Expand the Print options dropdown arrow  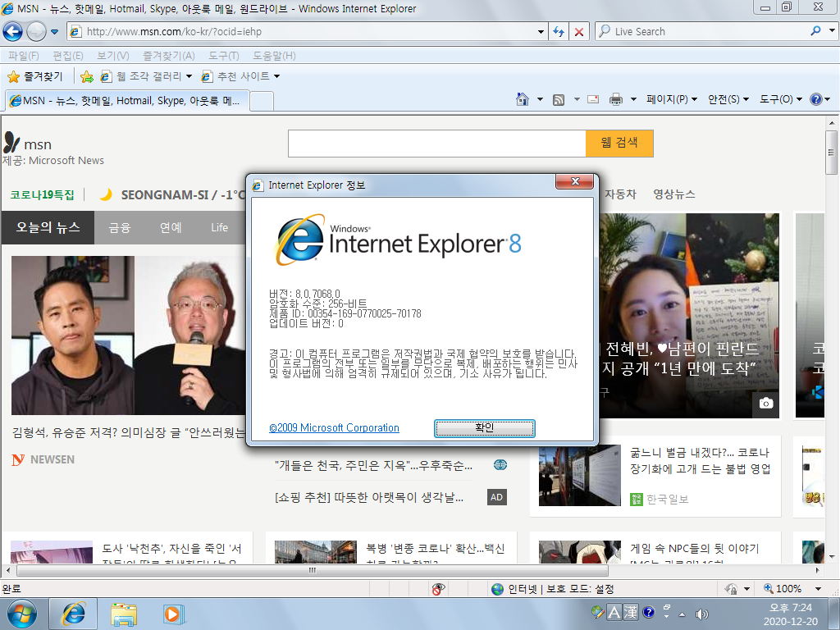633,99
